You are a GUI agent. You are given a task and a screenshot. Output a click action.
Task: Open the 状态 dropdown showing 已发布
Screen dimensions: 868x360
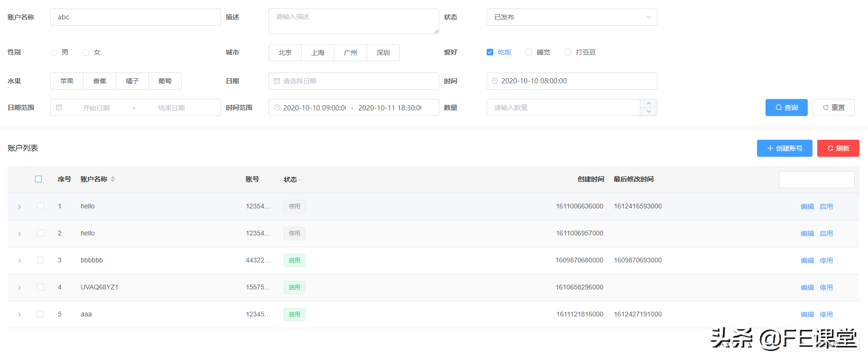click(572, 17)
